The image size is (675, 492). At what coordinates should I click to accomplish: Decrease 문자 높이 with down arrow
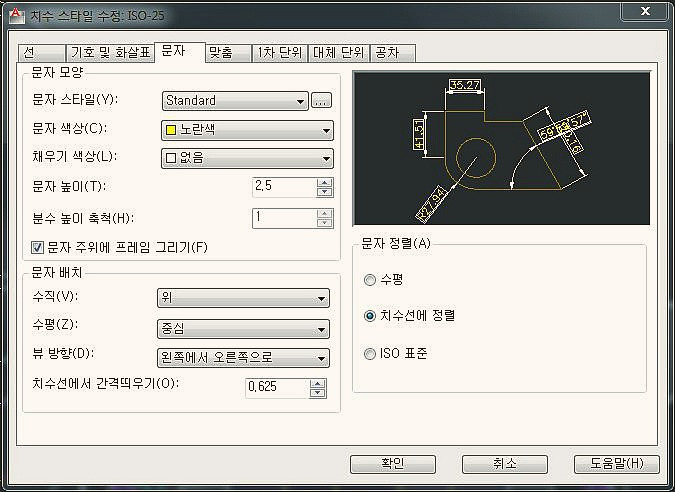325,192
